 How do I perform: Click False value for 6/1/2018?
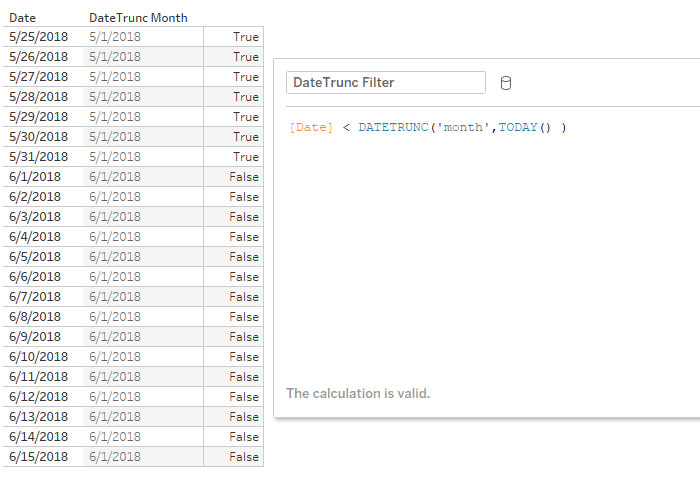(244, 177)
